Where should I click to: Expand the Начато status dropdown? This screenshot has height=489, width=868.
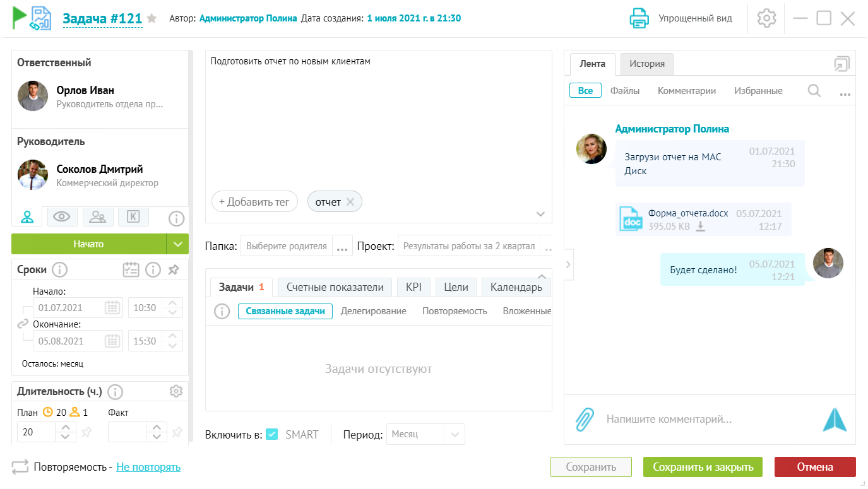pyautogui.click(x=178, y=244)
